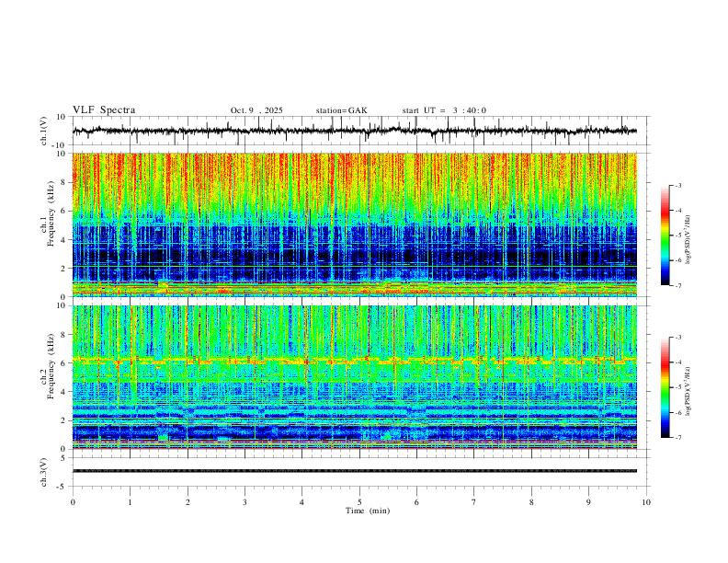Click time axis tick label "3"

point(245,502)
